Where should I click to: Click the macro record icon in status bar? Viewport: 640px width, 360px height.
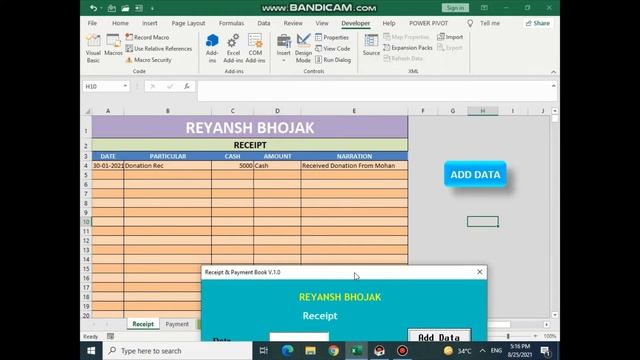coord(111,336)
